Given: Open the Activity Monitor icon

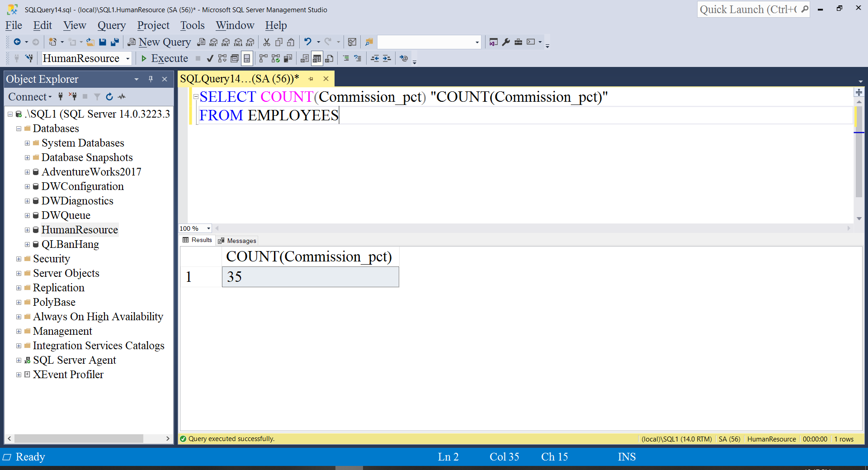Looking at the screenshot, I should tap(352, 42).
